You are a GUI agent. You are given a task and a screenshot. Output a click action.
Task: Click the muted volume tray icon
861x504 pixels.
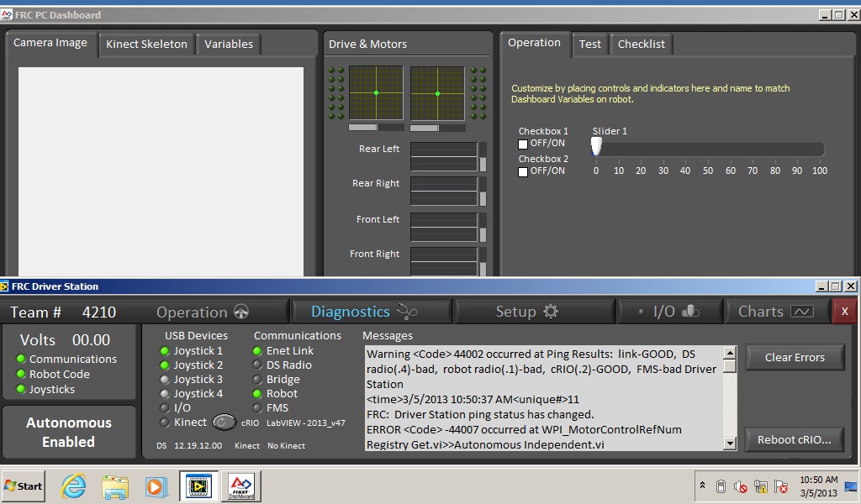pos(740,486)
